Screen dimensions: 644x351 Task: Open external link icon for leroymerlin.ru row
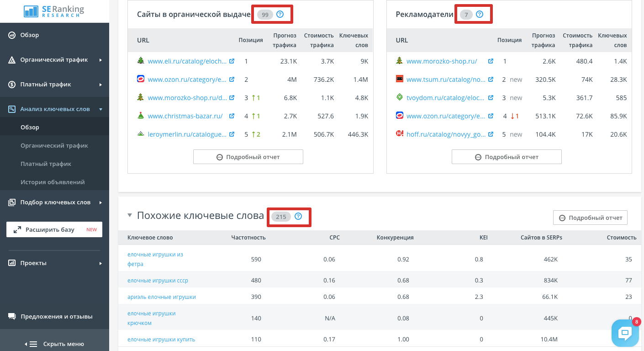[x=232, y=134]
